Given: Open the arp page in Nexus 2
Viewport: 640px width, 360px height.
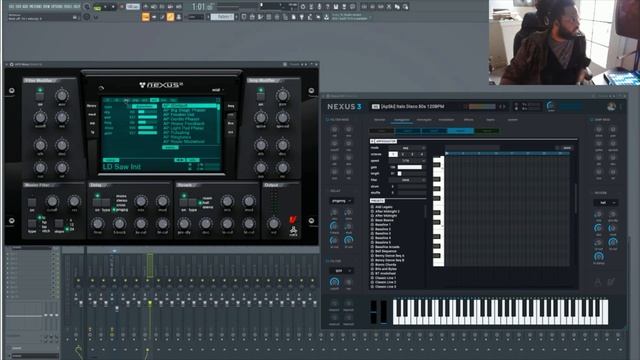Looking at the screenshot, I should pos(92,123).
